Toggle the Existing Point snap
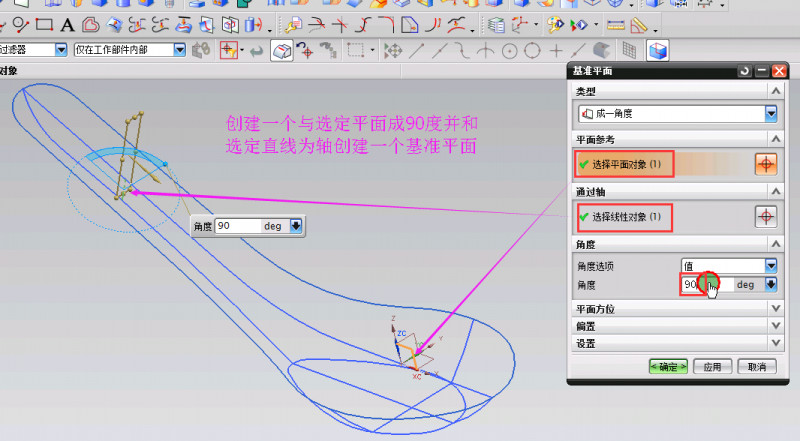The height and width of the screenshot is (441, 800). (556, 50)
